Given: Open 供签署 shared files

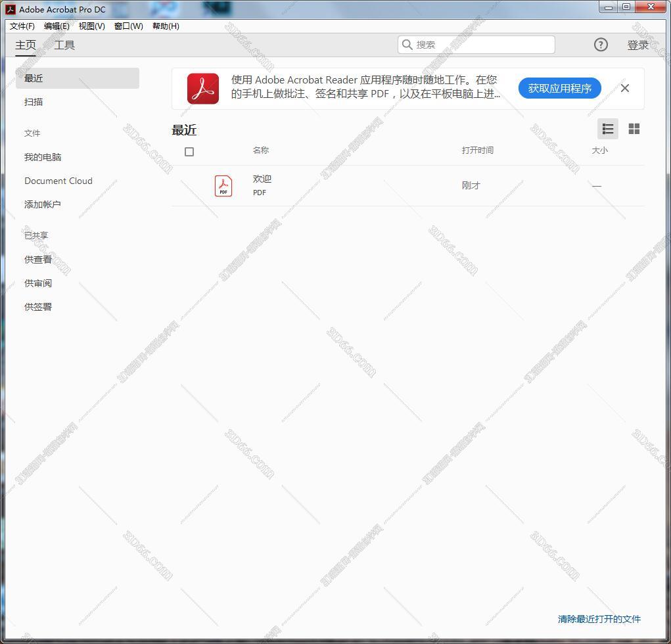Looking at the screenshot, I should click(x=38, y=307).
